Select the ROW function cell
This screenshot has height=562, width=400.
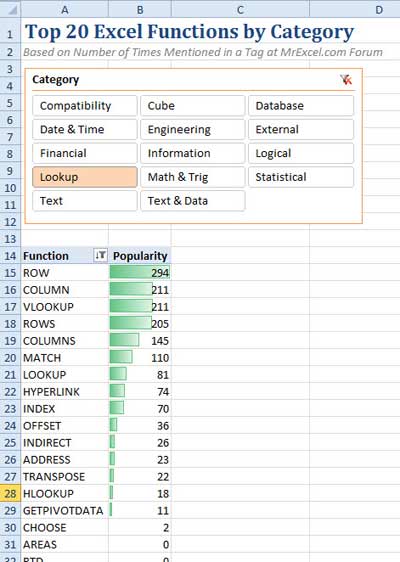[65, 273]
